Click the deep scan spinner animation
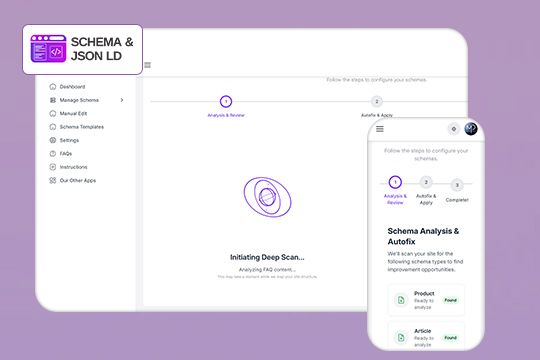The height and width of the screenshot is (360, 540). click(x=267, y=197)
